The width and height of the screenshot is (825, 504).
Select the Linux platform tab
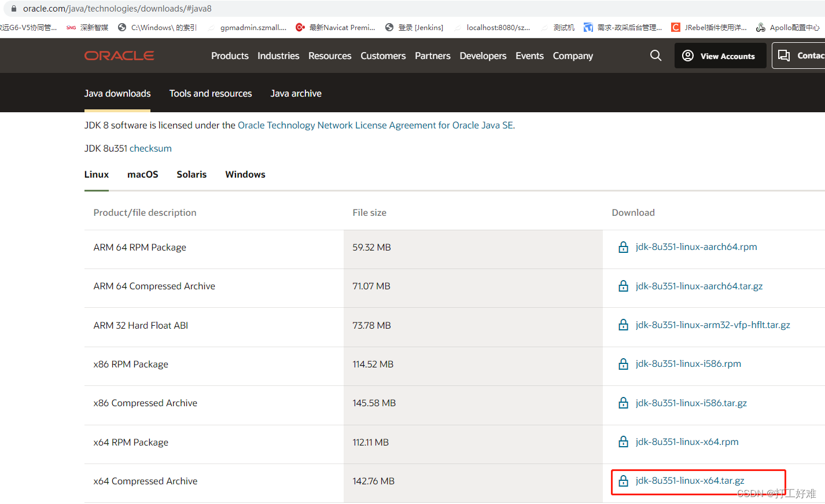tap(97, 174)
